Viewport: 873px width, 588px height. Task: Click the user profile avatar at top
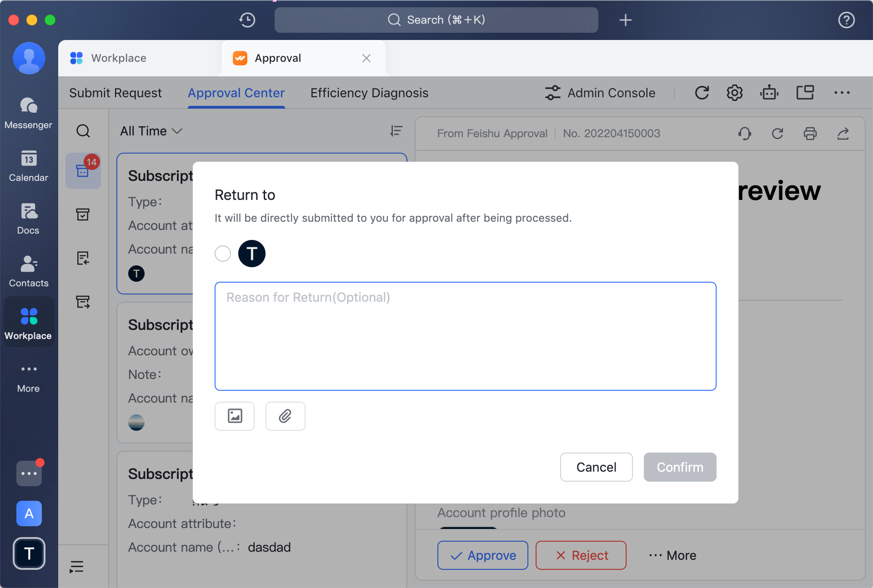tap(29, 58)
